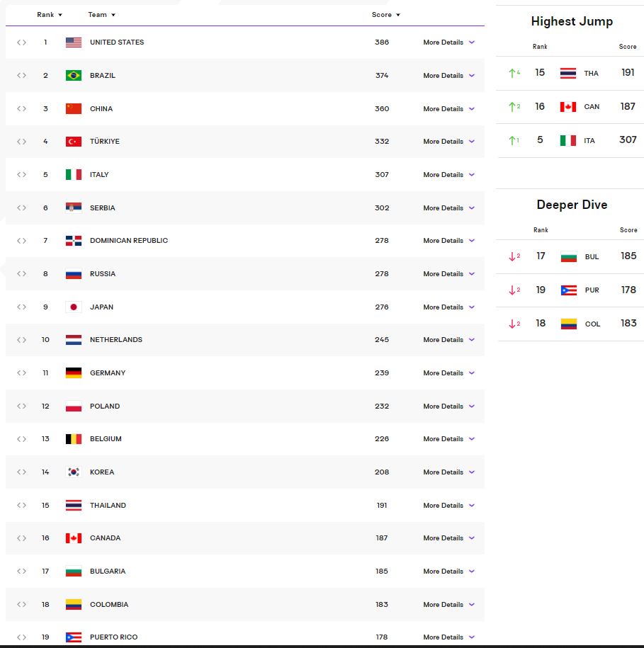
Task: Click red down arrow next to BUL
Action: coord(514,256)
